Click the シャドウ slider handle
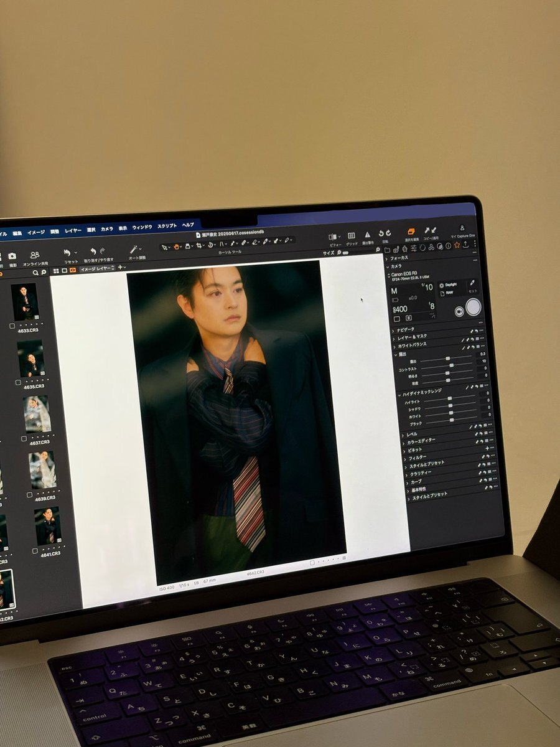This screenshot has height=747, width=560. [x=450, y=405]
